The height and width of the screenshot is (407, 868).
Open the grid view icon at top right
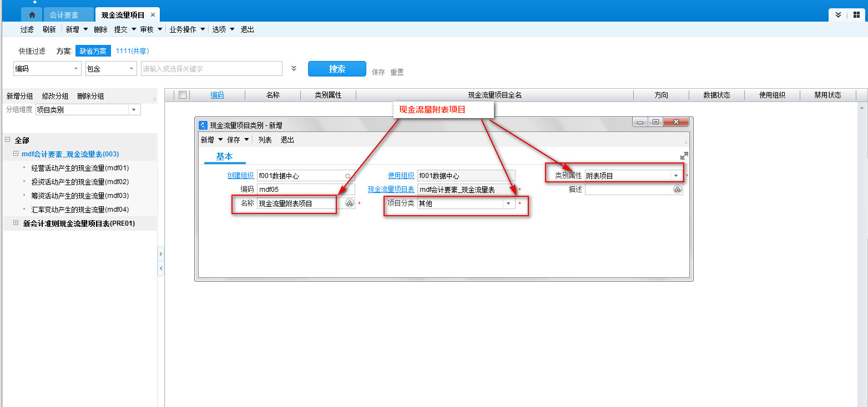click(x=856, y=15)
